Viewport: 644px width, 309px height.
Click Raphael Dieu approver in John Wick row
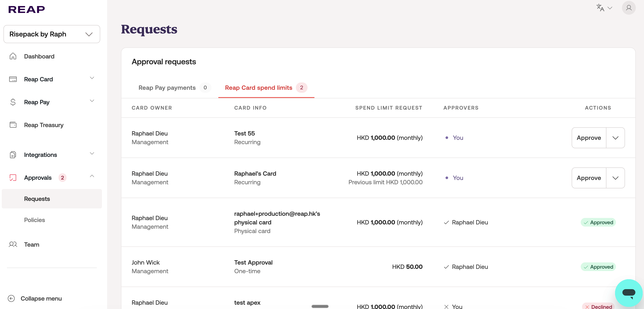point(470,267)
